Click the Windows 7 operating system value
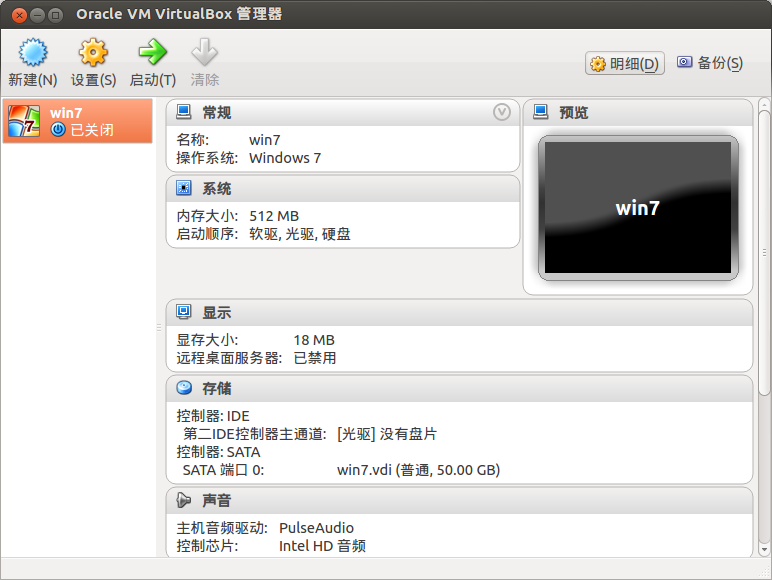Viewport: 772px width, 580px height. click(285, 158)
